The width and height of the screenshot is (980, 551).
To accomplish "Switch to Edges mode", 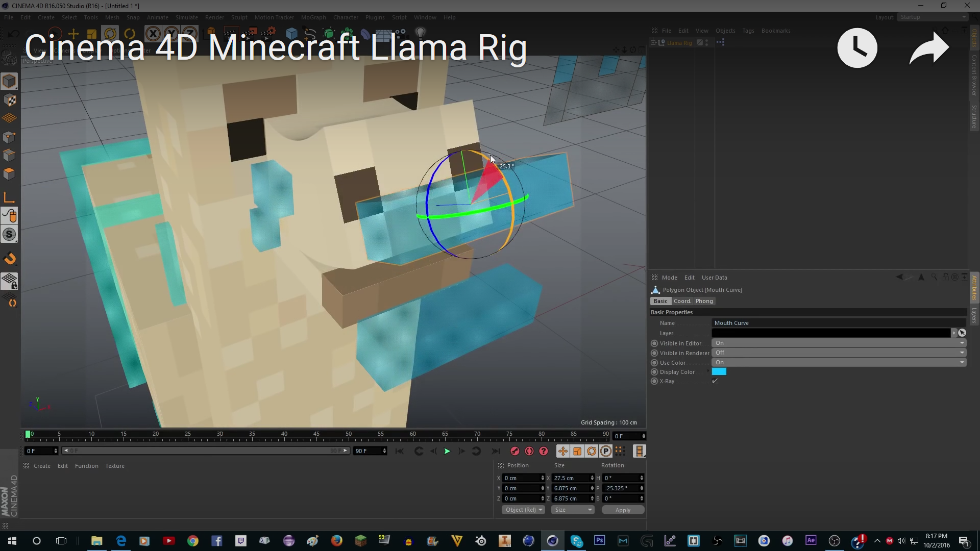I will (9, 155).
